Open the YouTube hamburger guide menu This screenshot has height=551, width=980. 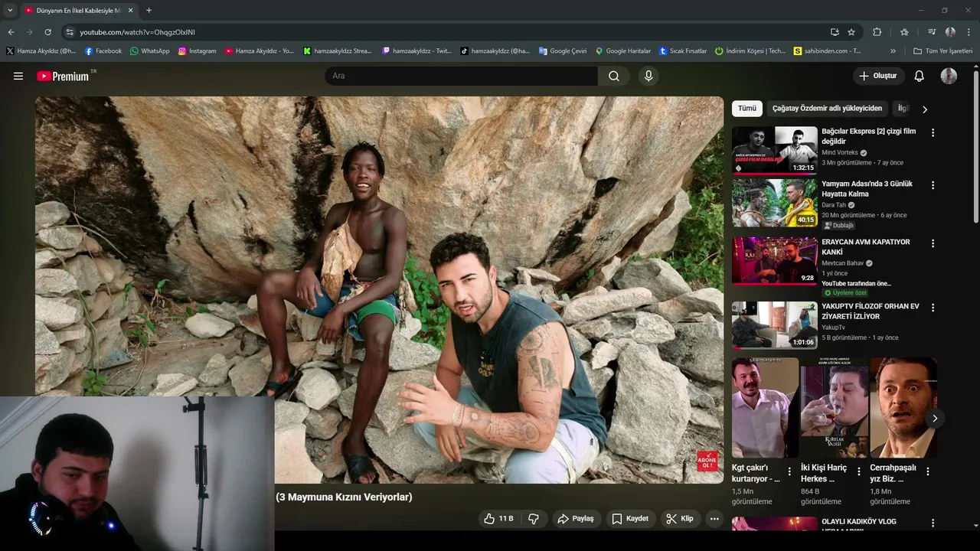18,76
